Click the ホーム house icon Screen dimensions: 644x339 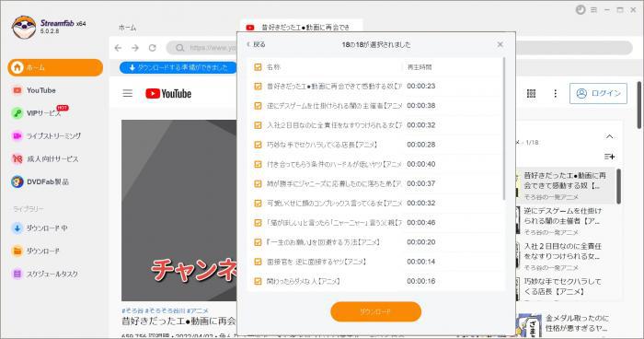pyautogui.click(x=17, y=67)
